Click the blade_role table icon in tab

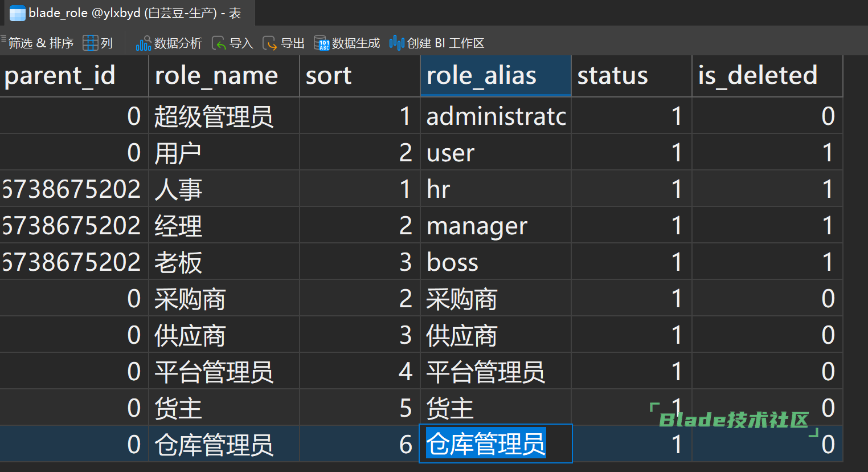(x=18, y=13)
